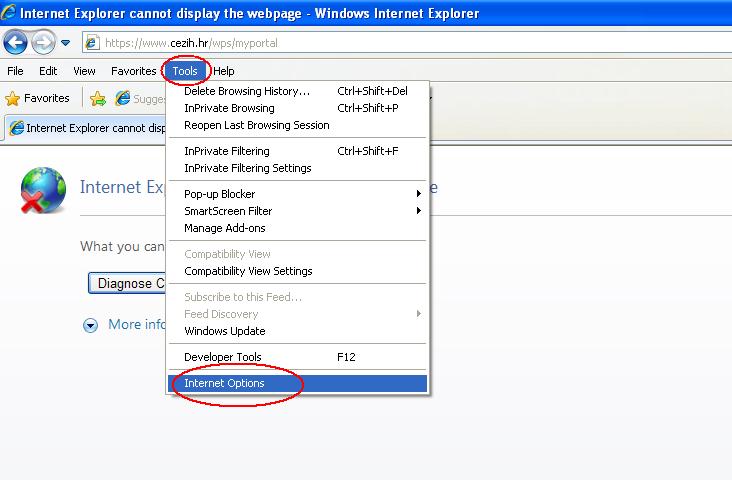The height and width of the screenshot is (480, 732).
Task: Expand the SmartScreen Filter submenu
Action: coord(297,211)
